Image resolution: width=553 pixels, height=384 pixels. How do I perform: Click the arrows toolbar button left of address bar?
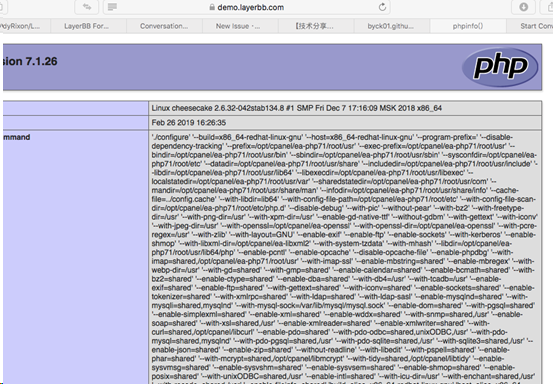coord(87,7)
